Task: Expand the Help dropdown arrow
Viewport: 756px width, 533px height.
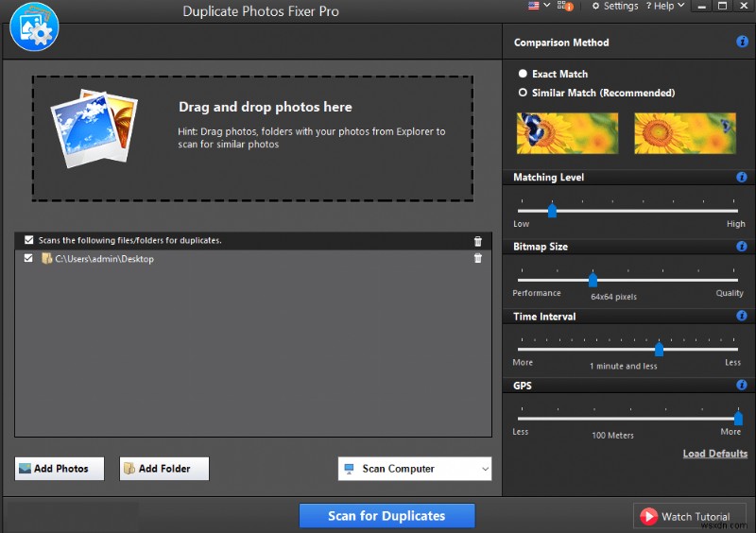Action: tap(680, 6)
